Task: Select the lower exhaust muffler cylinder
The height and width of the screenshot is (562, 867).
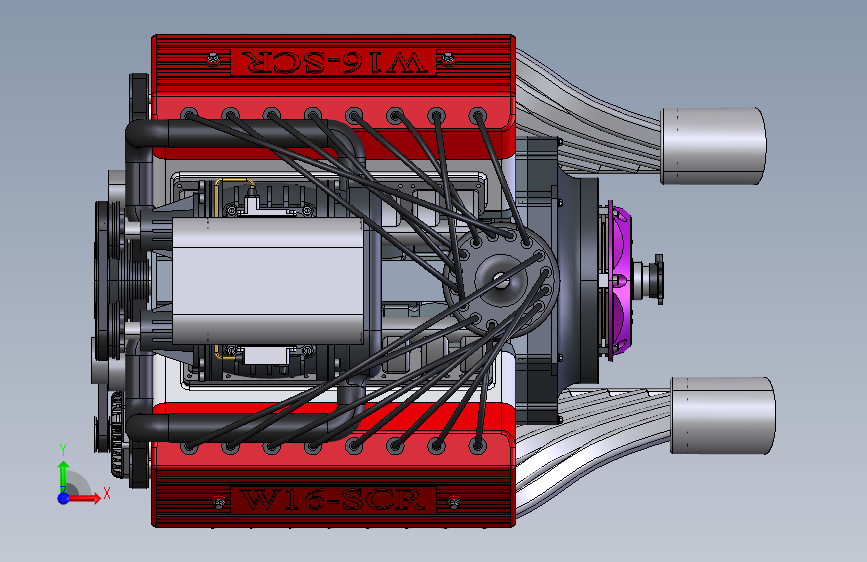Action: coord(722,415)
